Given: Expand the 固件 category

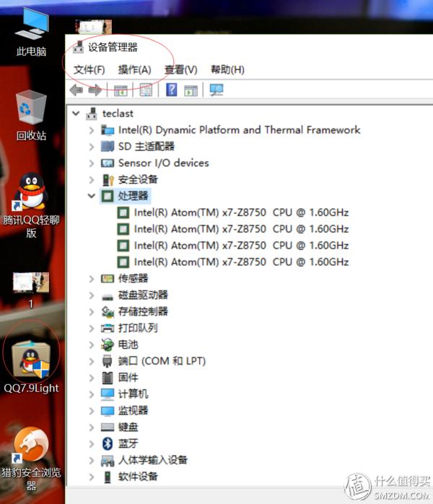Looking at the screenshot, I should point(92,378).
